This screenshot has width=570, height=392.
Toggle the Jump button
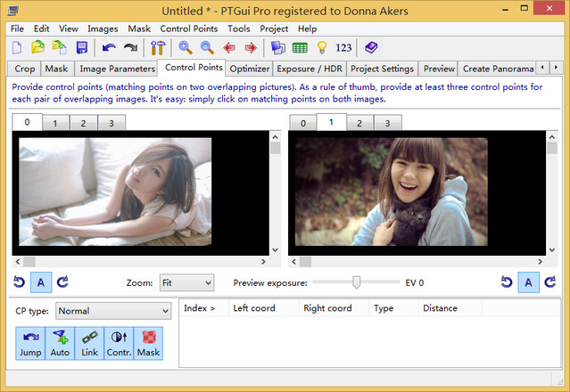[x=30, y=343]
